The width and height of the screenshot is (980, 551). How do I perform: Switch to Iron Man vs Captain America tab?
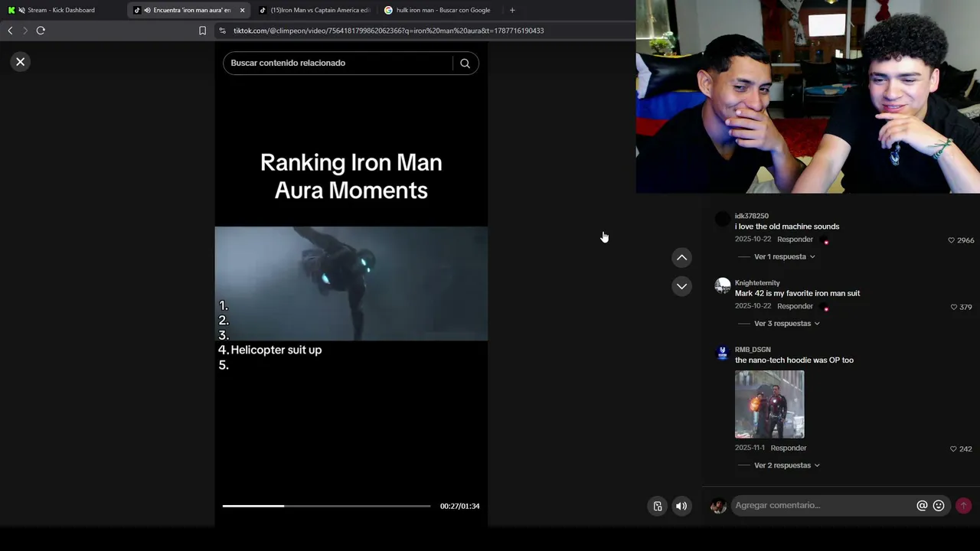tap(315, 10)
